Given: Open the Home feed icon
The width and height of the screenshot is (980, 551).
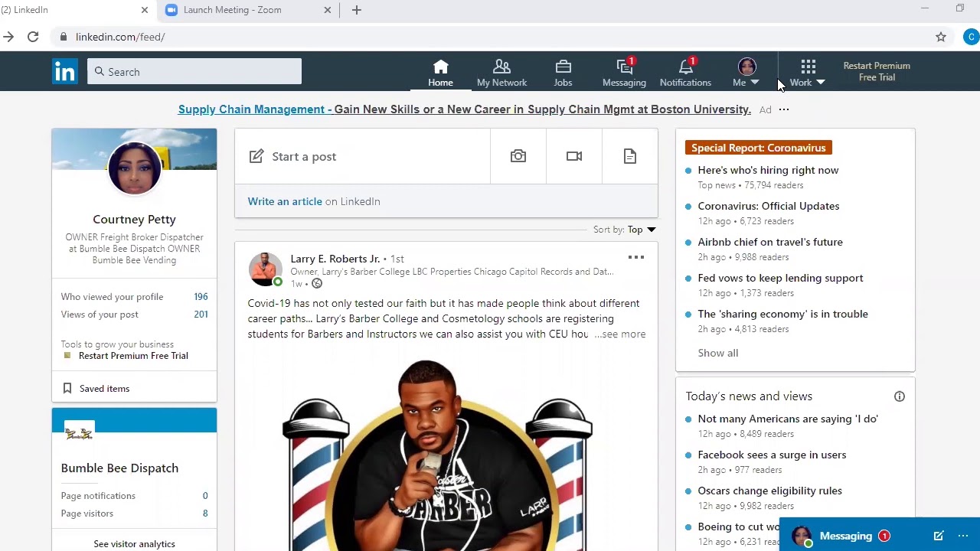Looking at the screenshot, I should (x=440, y=73).
